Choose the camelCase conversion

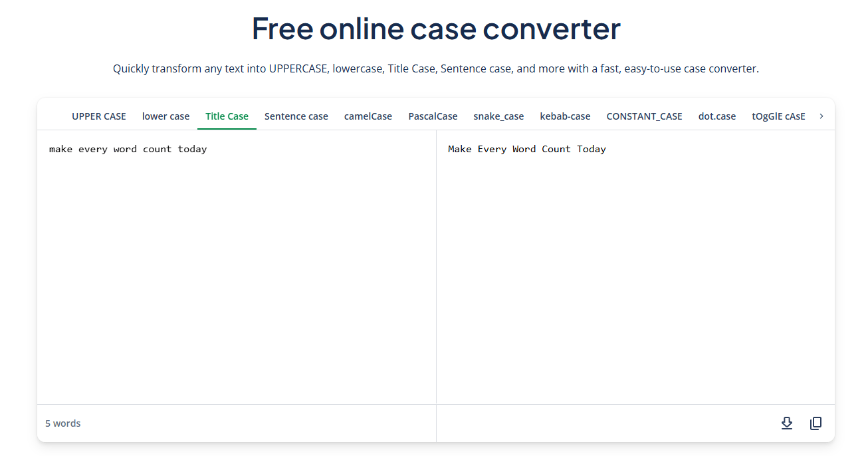point(368,116)
